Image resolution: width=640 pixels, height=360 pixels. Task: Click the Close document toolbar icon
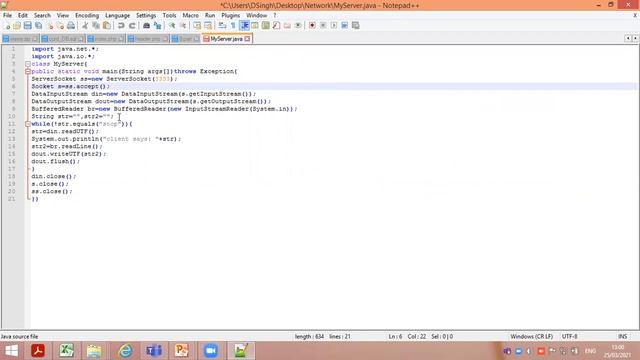point(50,25)
